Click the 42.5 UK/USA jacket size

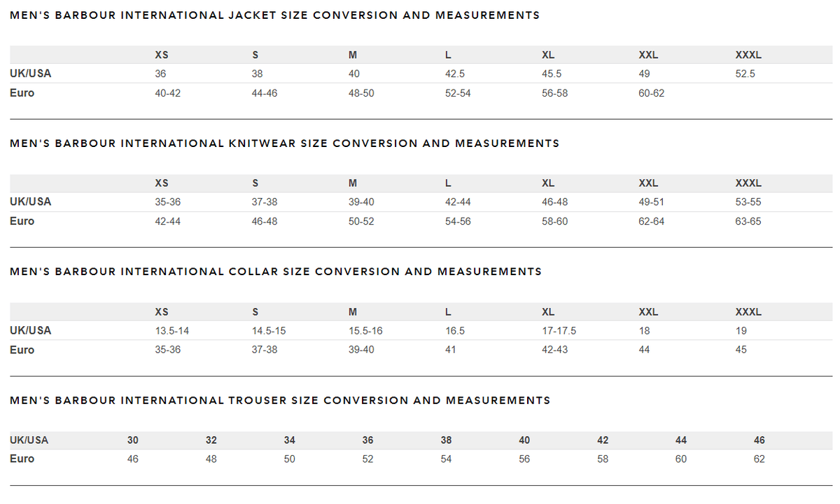tap(456, 73)
